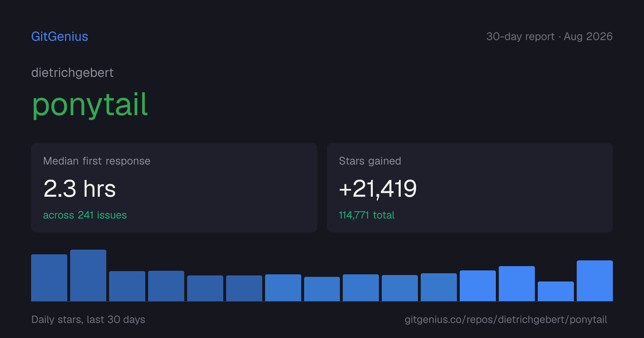Viewport: 644px width, 338px height.
Task: Click the "114,771 total" text
Action: [x=367, y=215]
